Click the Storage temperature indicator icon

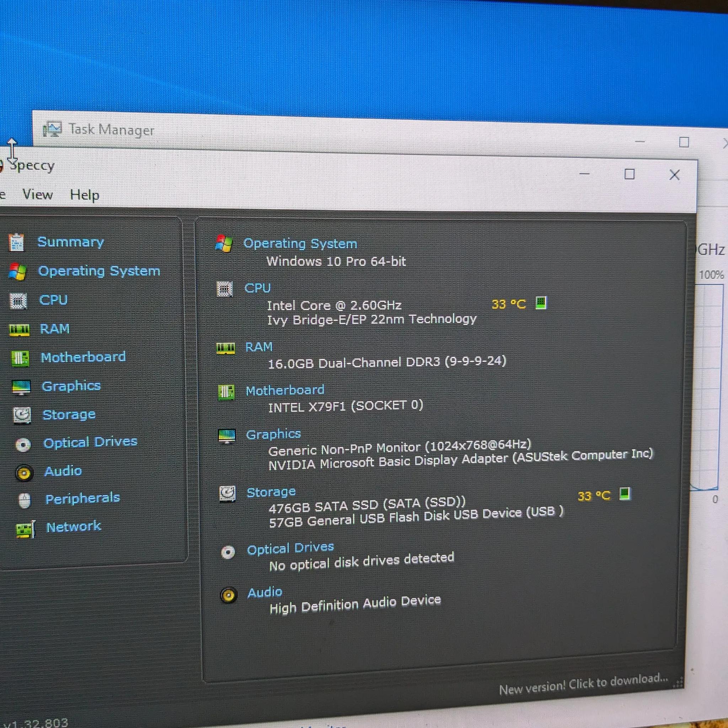tap(625, 493)
